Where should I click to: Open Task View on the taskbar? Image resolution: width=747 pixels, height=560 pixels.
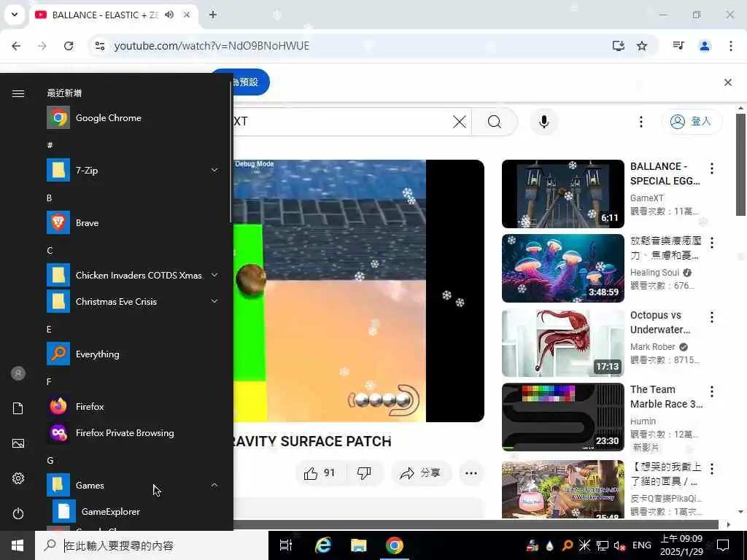(x=286, y=545)
